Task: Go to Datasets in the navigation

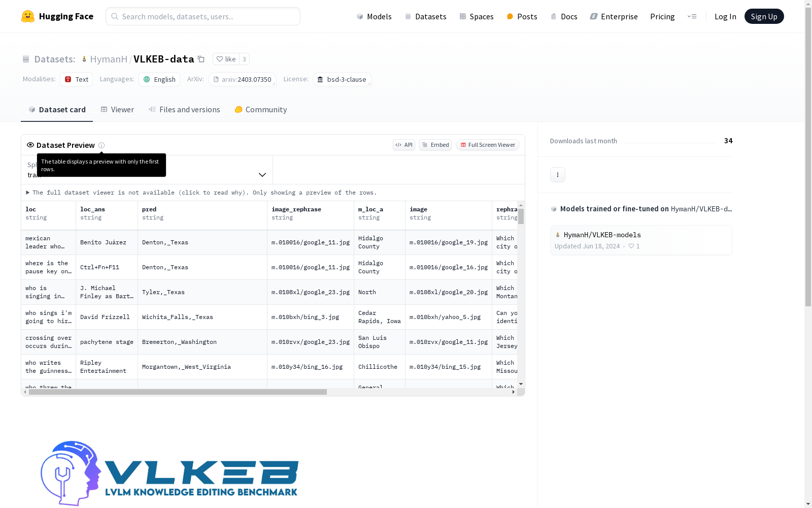Action: pos(425,16)
